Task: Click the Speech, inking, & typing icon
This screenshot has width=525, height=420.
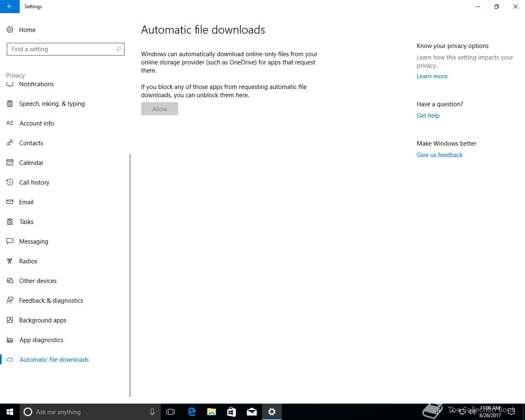Action: pyautogui.click(x=10, y=104)
